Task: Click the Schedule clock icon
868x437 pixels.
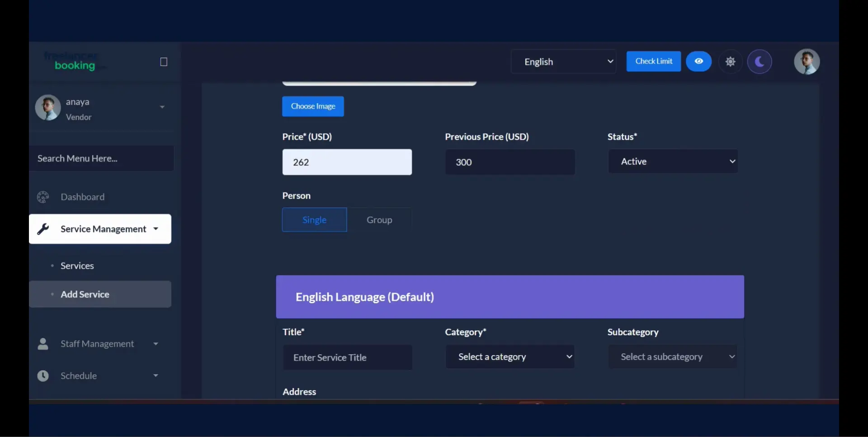Action: 43,376
